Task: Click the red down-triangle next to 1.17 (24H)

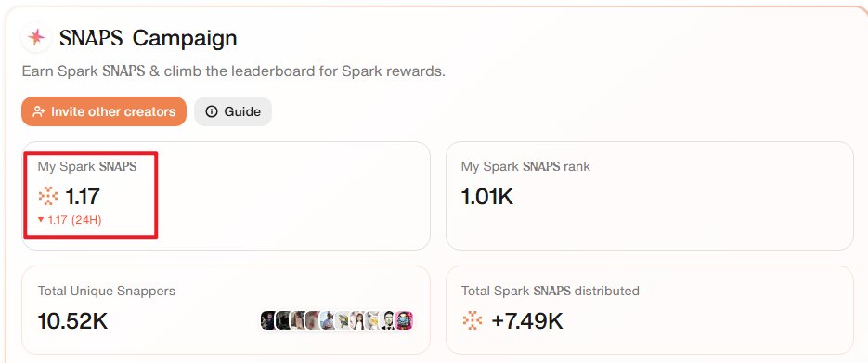Action: tap(41, 220)
